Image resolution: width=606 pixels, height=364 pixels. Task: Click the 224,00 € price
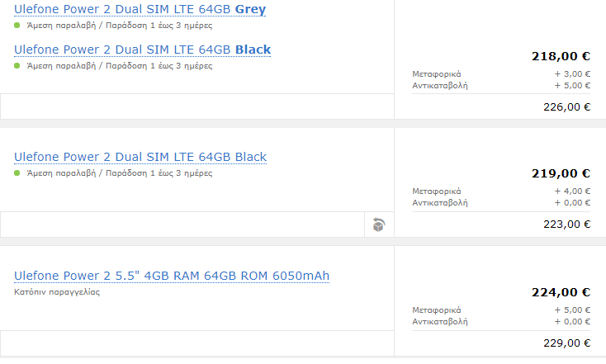tap(561, 292)
